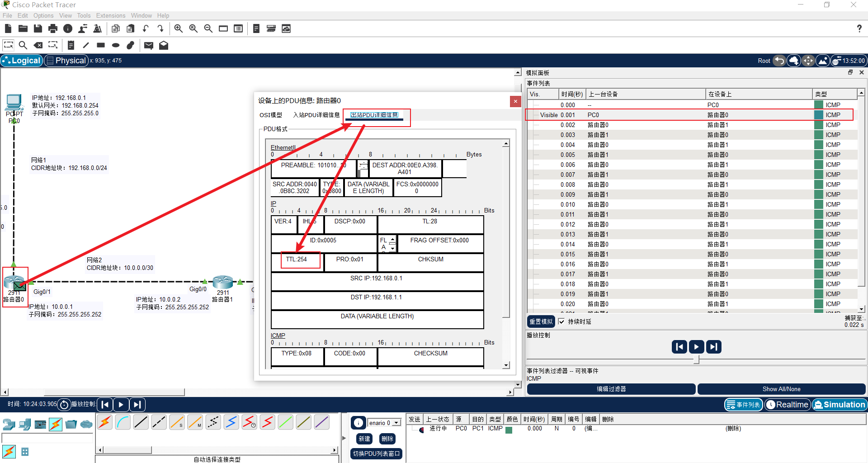Click the 切换PDU列表窗口 button
868x463 pixels.
click(x=377, y=454)
